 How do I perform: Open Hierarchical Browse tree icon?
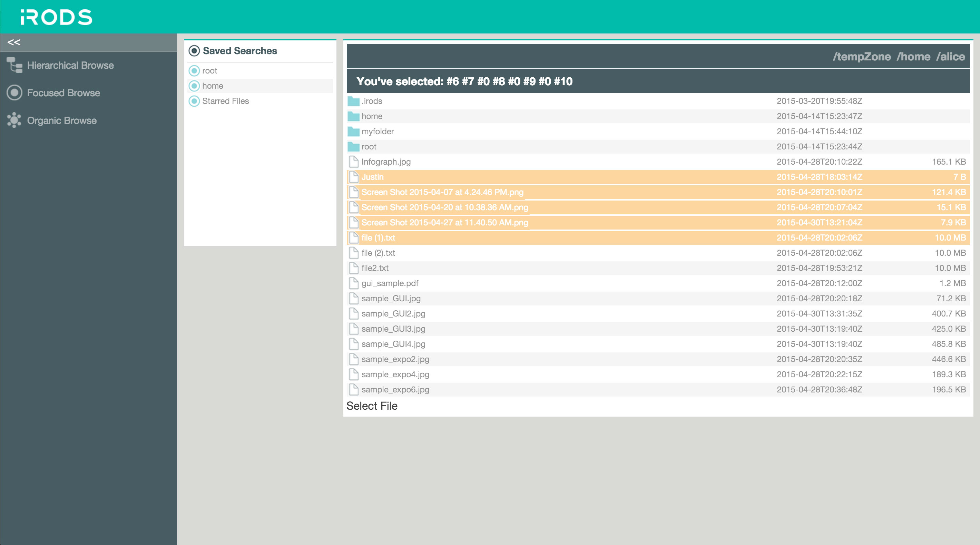coord(14,65)
